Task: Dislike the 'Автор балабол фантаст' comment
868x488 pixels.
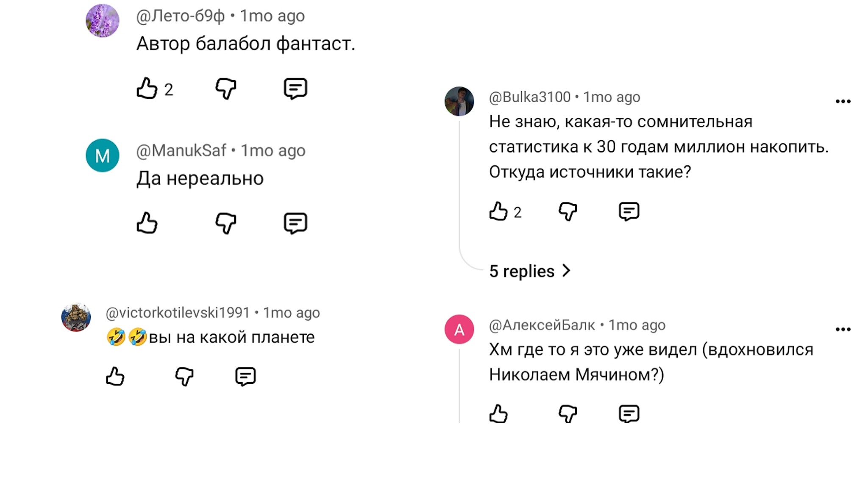Action: pos(225,89)
